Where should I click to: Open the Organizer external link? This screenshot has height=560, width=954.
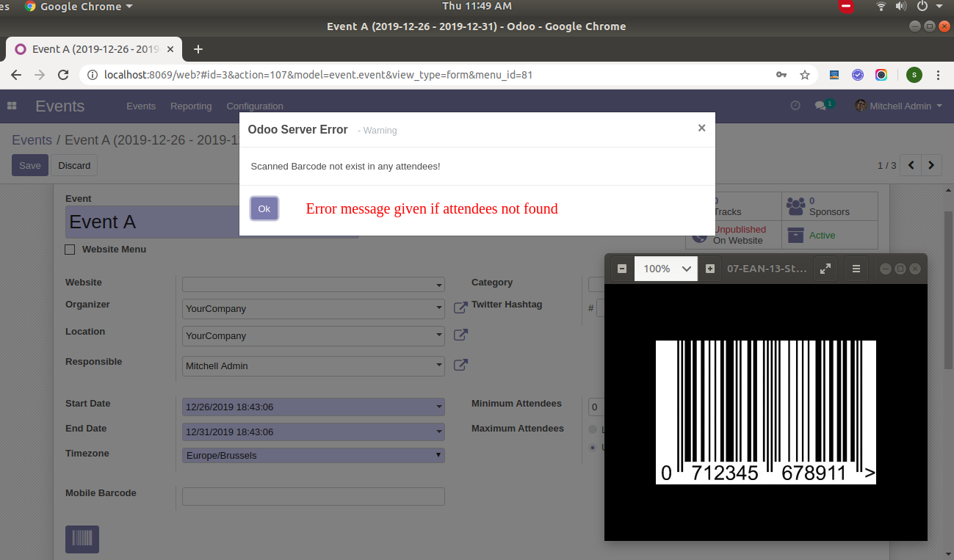click(460, 308)
